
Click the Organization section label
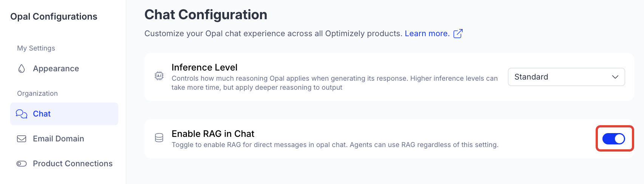click(x=37, y=94)
